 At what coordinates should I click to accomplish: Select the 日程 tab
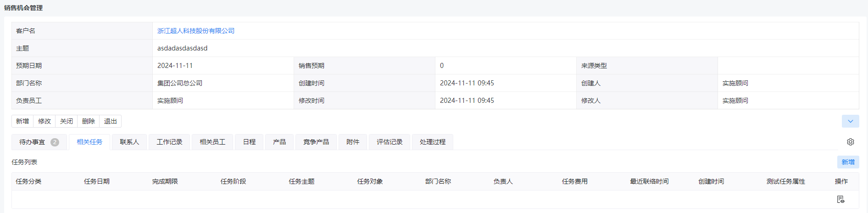click(249, 142)
